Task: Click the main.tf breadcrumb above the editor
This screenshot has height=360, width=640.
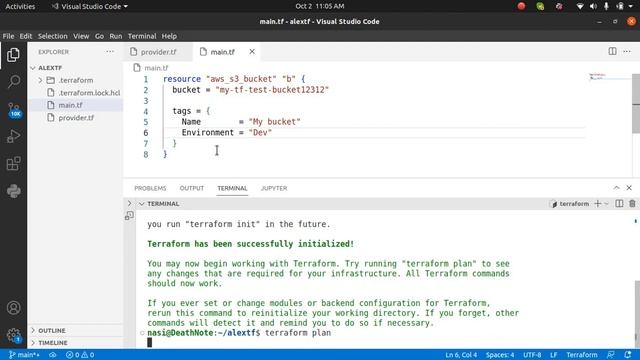Action: [156, 68]
